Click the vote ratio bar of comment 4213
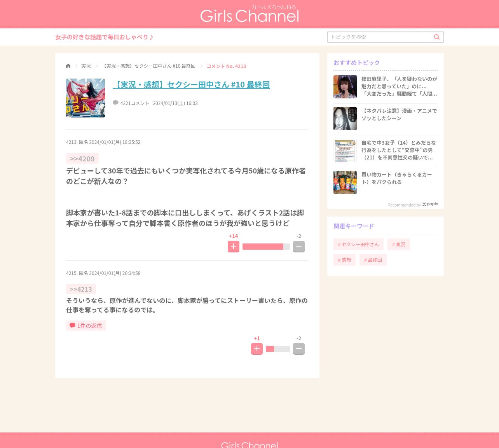 click(x=266, y=247)
